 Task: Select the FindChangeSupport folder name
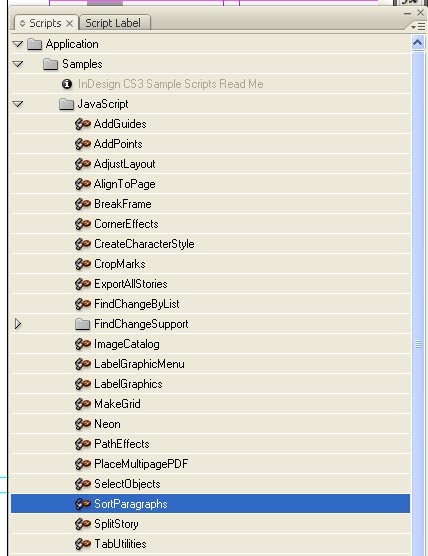[141, 324]
